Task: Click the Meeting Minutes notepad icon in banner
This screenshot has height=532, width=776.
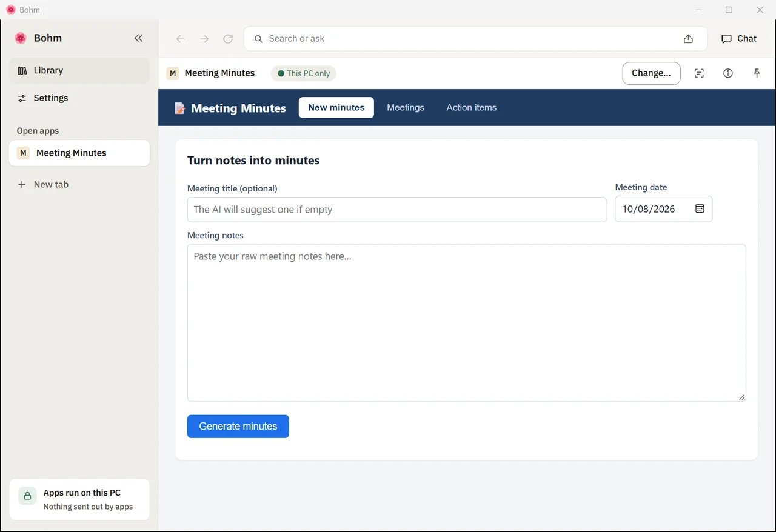Action: tap(180, 108)
